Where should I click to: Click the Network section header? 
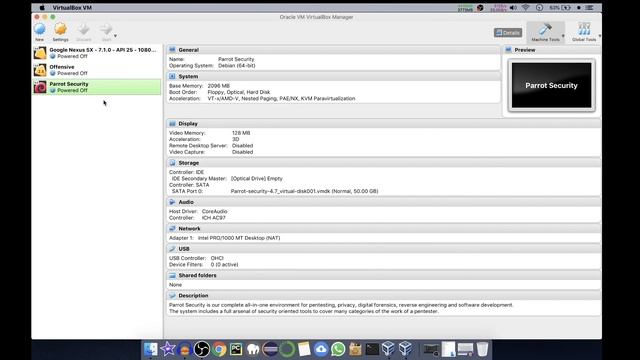(384, 229)
